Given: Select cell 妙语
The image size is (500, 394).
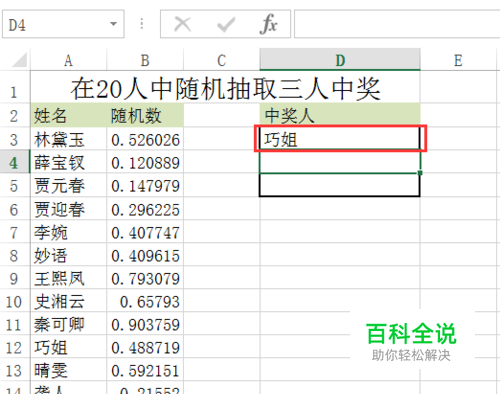Looking at the screenshot, I should point(68,255).
